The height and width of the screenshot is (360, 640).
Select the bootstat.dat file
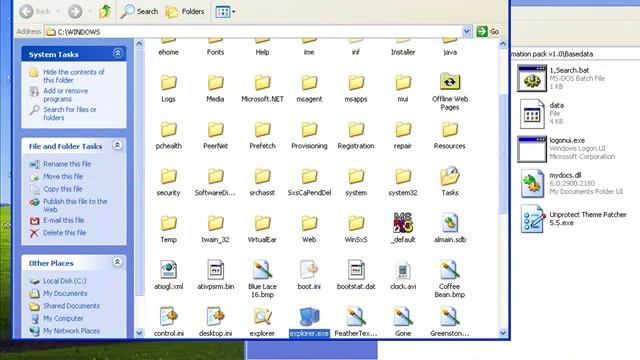pyautogui.click(x=356, y=275)
